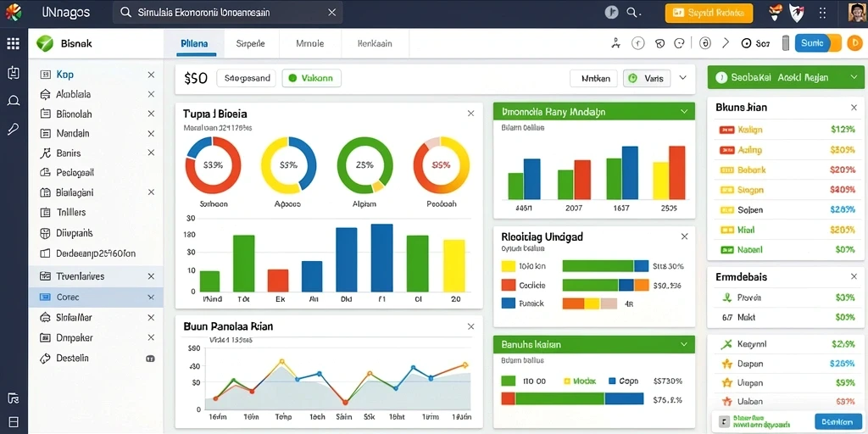This screenshot has width=868, height=434.
Task: Click the magnifier icon in the top bar
Action: [632, 12]
